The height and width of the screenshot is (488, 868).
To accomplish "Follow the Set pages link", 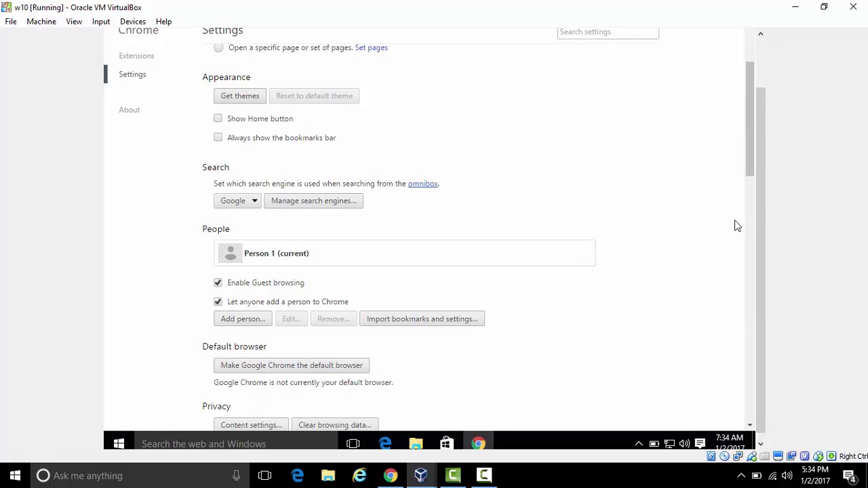I will (371, 47).
